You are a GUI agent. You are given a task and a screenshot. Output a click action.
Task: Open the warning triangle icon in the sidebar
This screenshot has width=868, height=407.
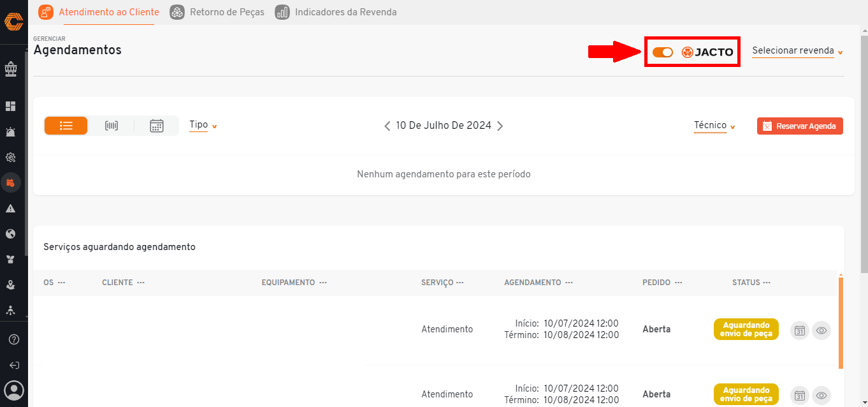[11, 209]
